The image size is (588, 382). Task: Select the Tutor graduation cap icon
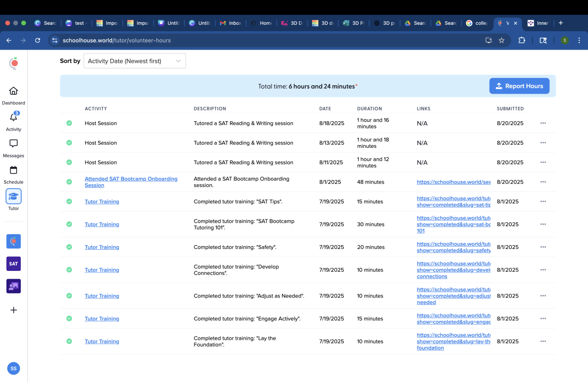13,197
